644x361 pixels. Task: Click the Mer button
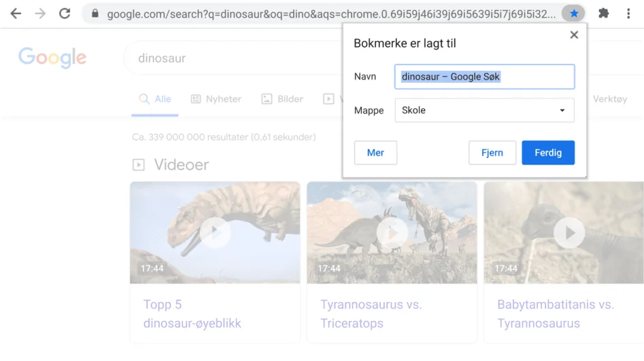[375, 153]
